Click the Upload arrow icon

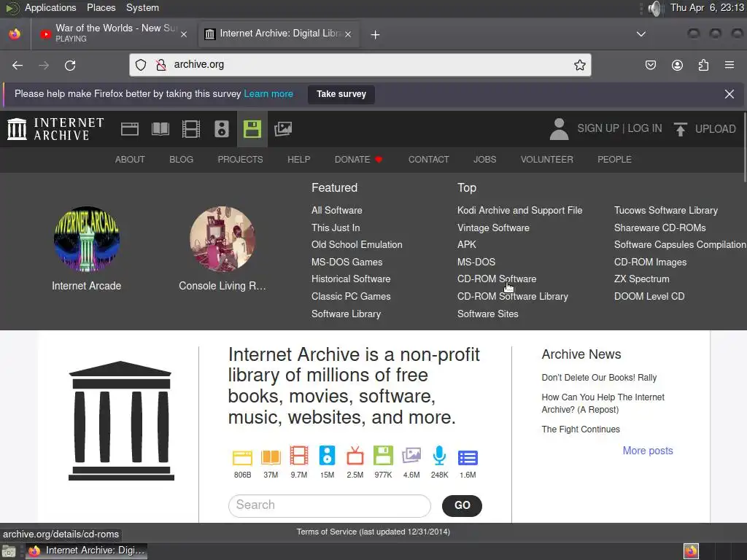tap(681, 129)
